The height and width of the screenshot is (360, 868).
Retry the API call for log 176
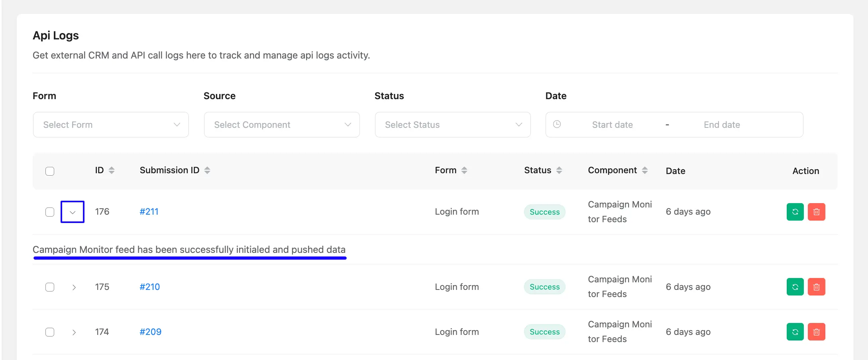tap(795, 211)
